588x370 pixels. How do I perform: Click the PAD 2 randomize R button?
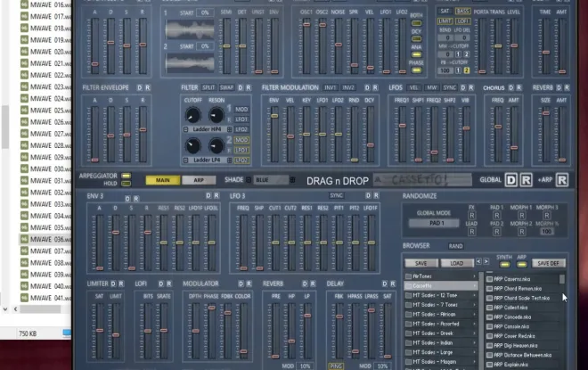pos(496,232)
